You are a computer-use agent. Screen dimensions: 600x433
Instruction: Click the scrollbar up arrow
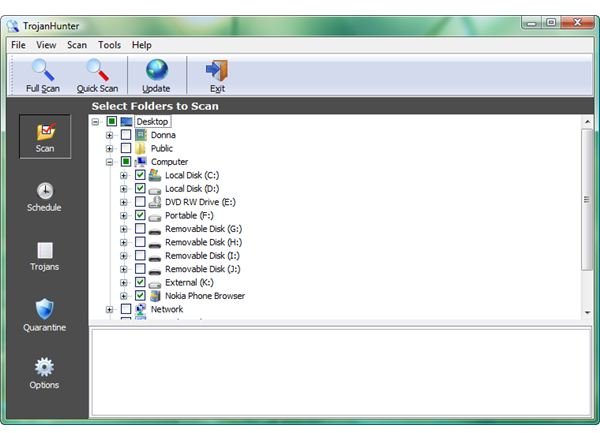(x=587, y=122)
